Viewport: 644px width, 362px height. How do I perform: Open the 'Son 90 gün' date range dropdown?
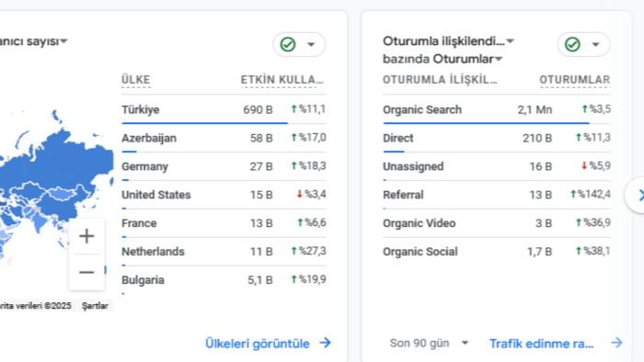click(x=429, y=343)
